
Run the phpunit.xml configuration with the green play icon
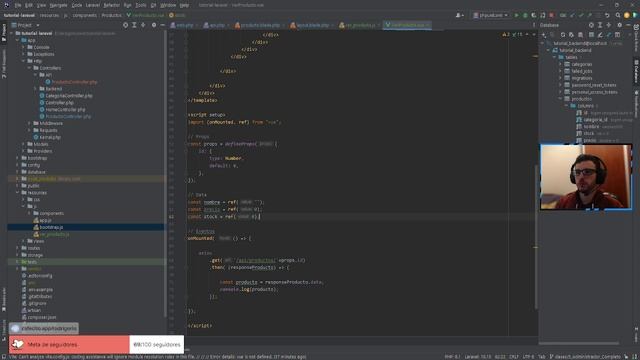[x=516, y=15]
